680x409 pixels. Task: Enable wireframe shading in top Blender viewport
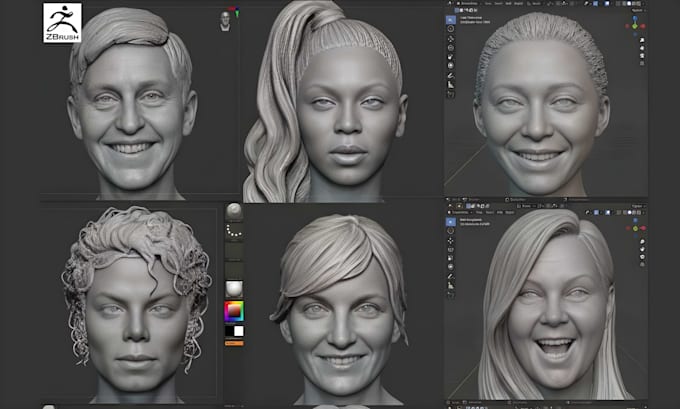(x=624, y=3)
